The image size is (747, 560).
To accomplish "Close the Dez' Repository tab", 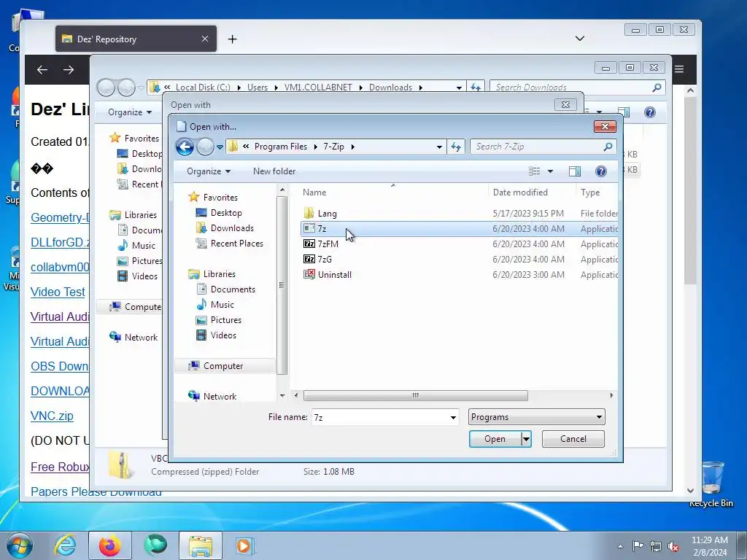I will (205, 39).
